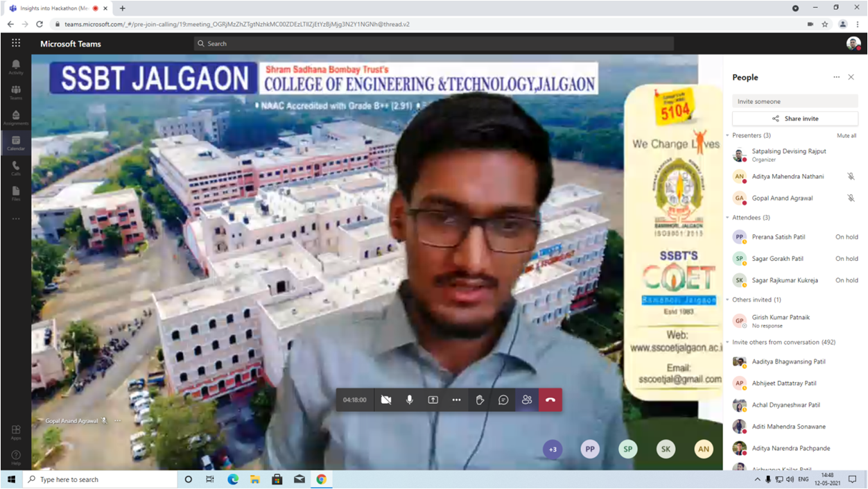Viewport: 868px width, 489px height.
Task: Collapse the Others invited section
Action: click(x=727, y=300)
